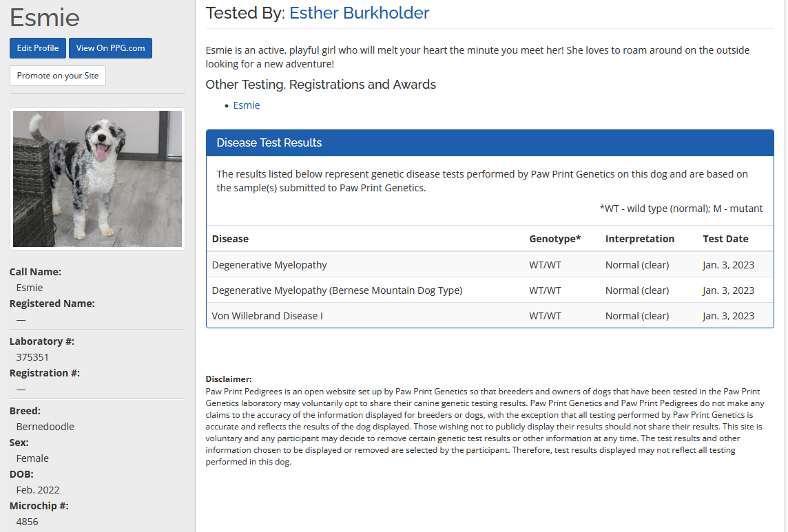
Task: Click the Feb. 2022 date of birth
Action: 38,490
